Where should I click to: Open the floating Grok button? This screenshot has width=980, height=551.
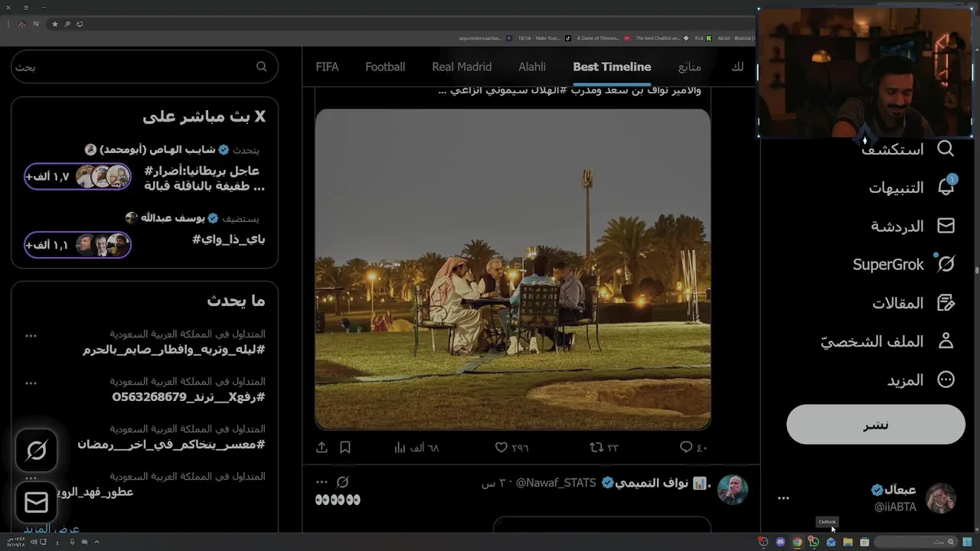point(36,451)
